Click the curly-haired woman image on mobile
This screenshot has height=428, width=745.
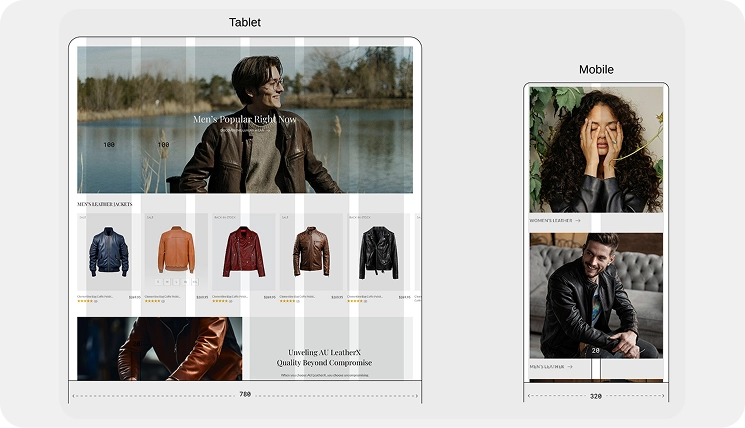pyautogui.click(x=596, y=148)
